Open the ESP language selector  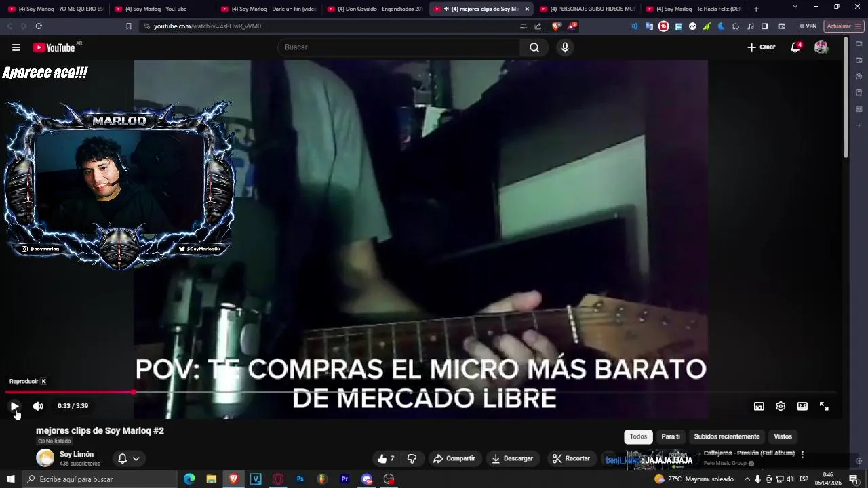click(x=804, y=479)
